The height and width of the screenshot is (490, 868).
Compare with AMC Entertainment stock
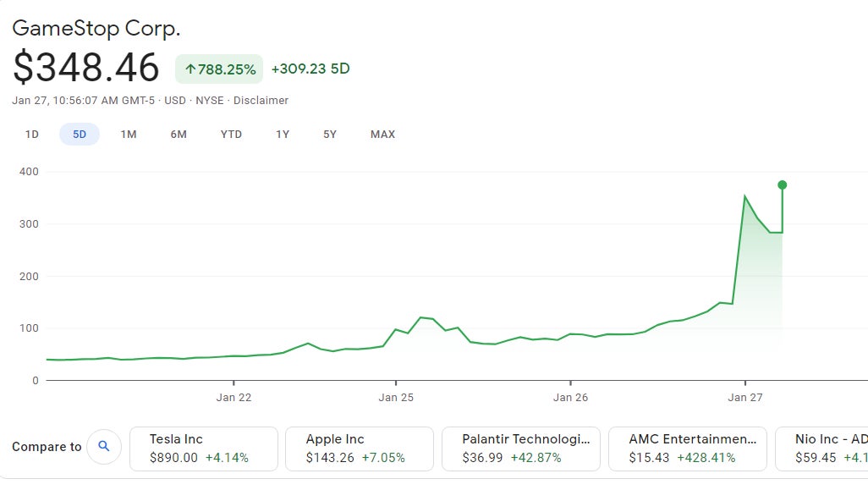(x=687, y=448)
